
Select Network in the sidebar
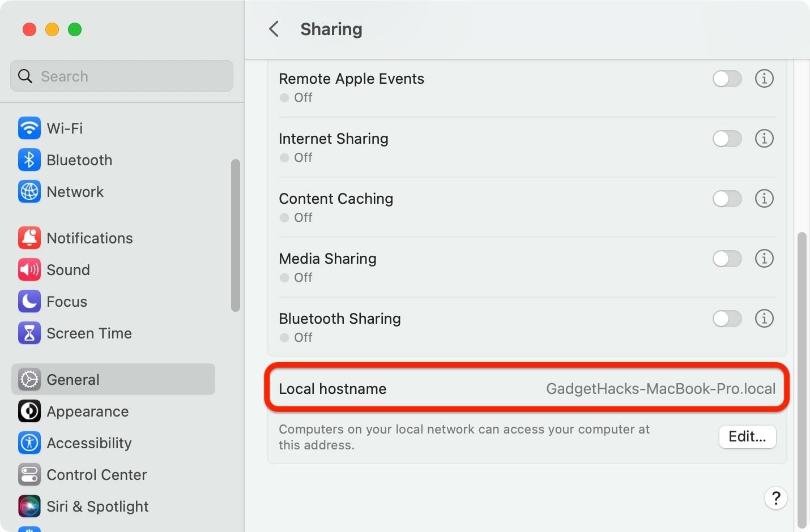click(x=29, y=191)
